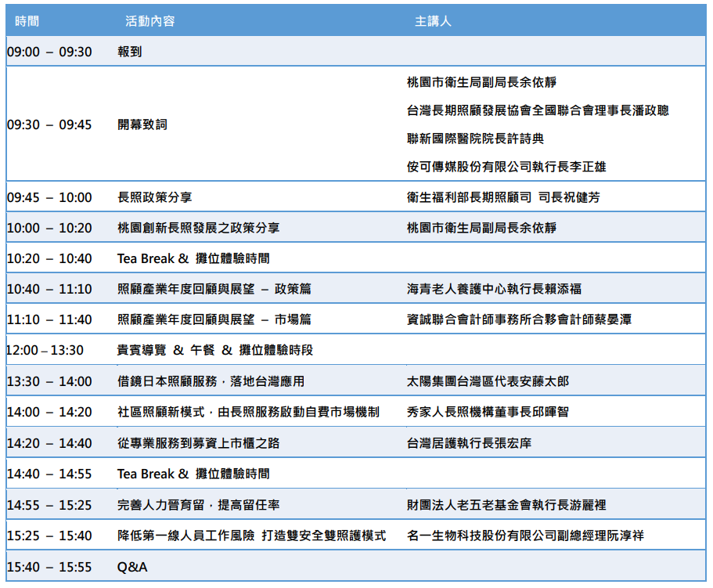
Task: Select the 09:00 – 09:30 time cell
Action: [x=49, y=52]
